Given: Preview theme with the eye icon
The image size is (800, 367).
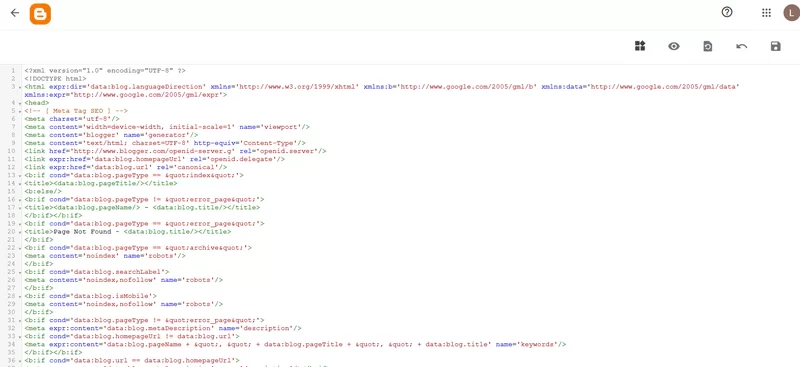Looking at the screenshot, I should [674, 46].
